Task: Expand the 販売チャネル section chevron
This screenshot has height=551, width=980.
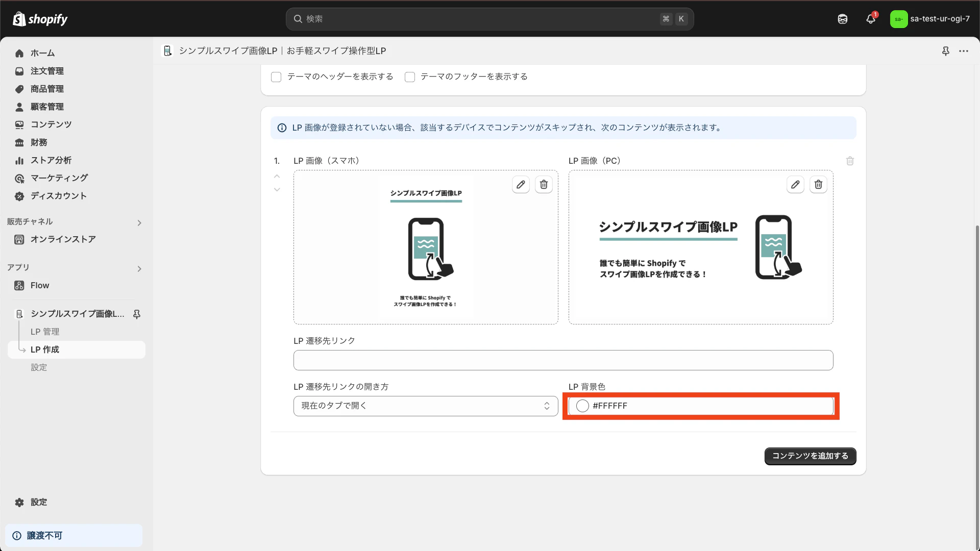Action: (139, 223)
